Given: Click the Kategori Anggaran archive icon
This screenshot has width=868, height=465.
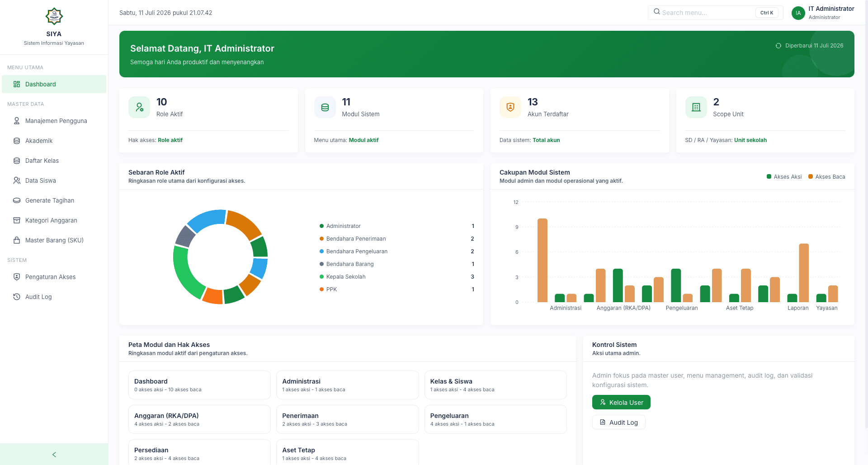Looking at the screenshot, I should click(17, 220).
